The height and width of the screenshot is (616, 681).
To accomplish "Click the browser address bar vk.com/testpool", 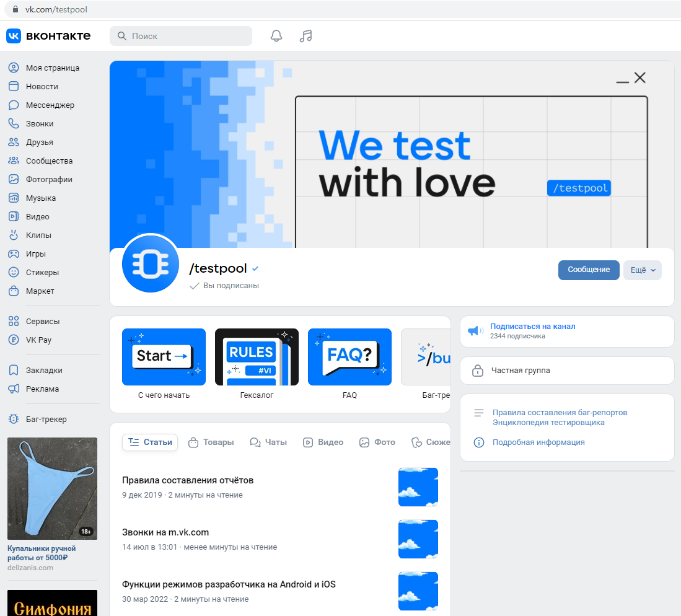I will 56,9.
